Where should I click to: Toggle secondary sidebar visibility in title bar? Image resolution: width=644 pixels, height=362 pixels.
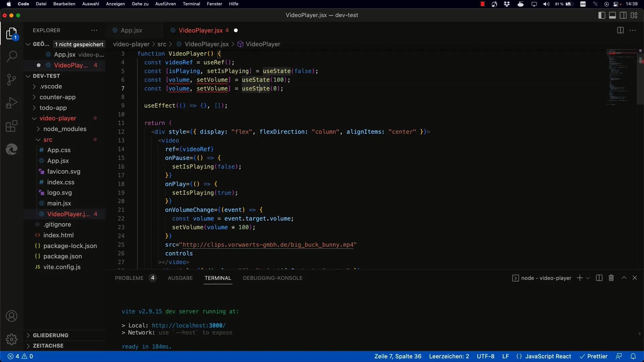[623, 15]
